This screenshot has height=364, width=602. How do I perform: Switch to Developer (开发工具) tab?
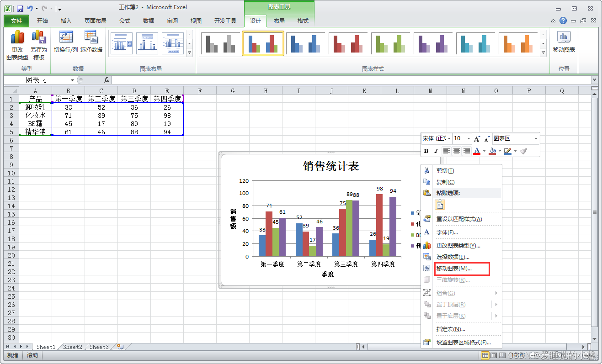225,21
